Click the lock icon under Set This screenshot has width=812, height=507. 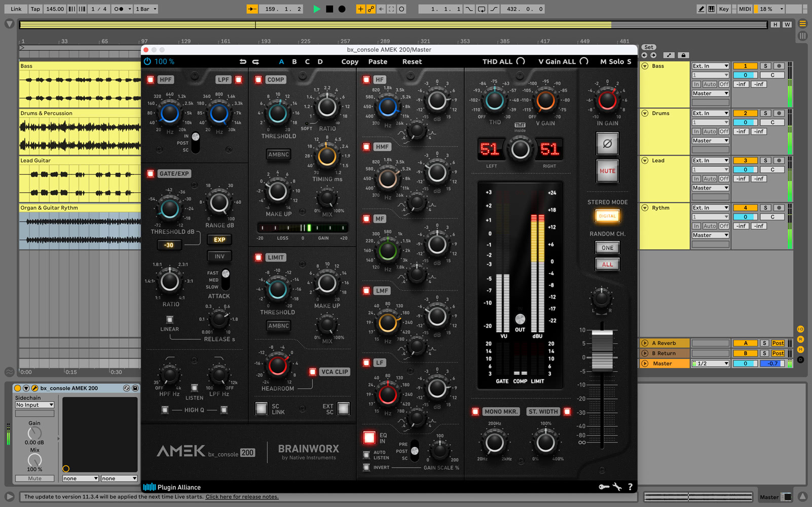tap(683, 55)
